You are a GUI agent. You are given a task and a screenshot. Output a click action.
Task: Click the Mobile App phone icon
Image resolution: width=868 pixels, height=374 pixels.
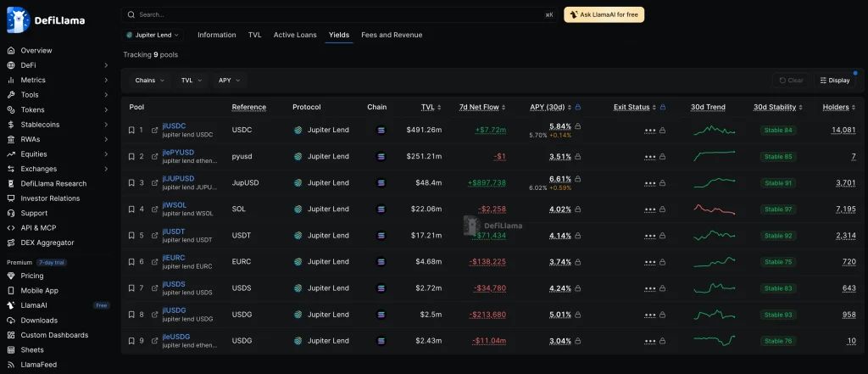pyautogui.click(x=10, y=290)
